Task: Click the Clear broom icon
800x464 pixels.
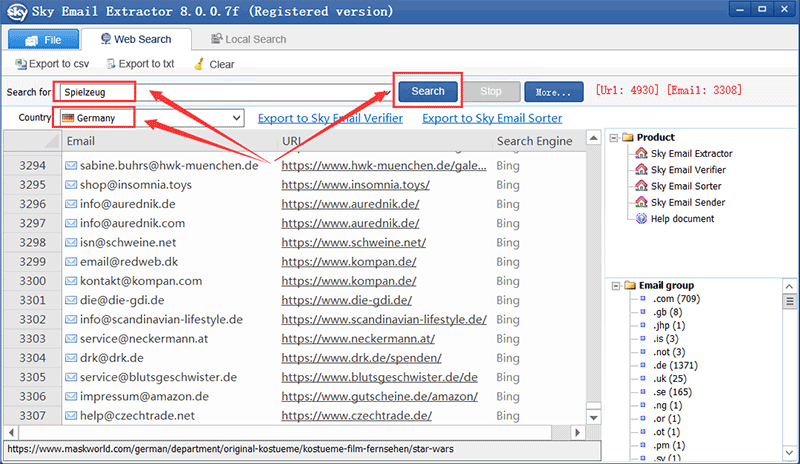Action: 199,64
